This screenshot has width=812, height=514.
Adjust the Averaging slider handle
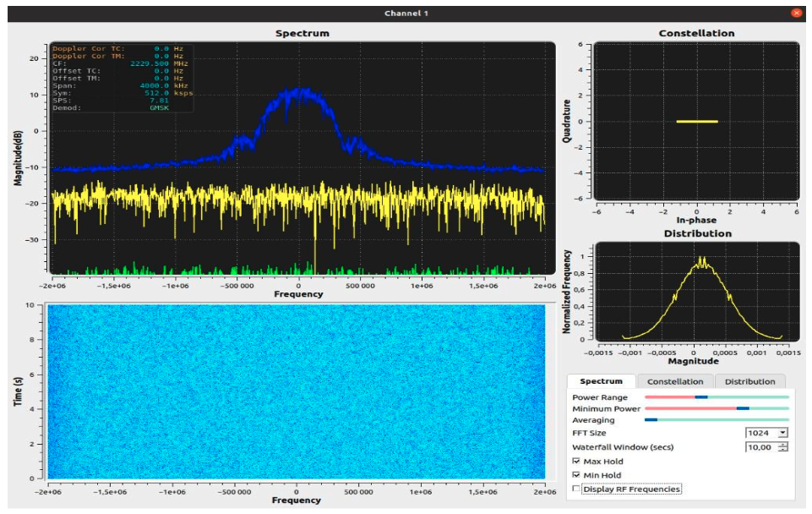651,420
